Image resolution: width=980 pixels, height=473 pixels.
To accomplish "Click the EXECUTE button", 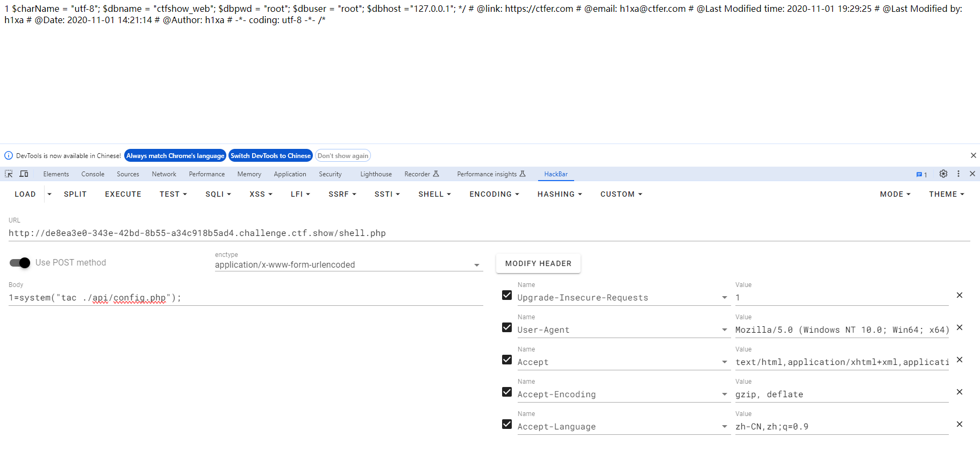I will tap(123, 194).
